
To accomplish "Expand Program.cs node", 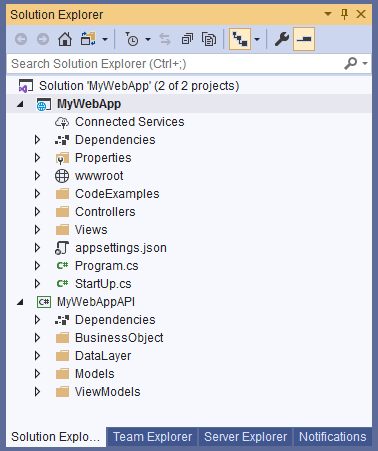I will 37,266.
